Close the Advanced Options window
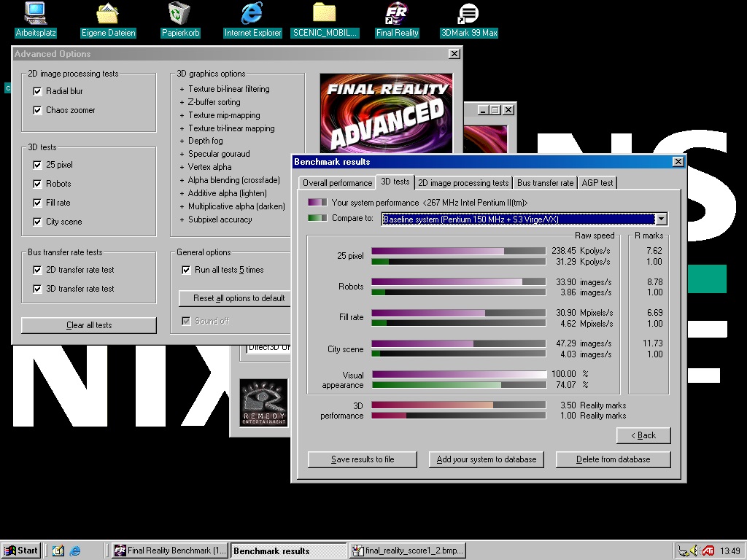Image resolution: width=747 pixels, height=560 pixels. [x=454, y=54]
